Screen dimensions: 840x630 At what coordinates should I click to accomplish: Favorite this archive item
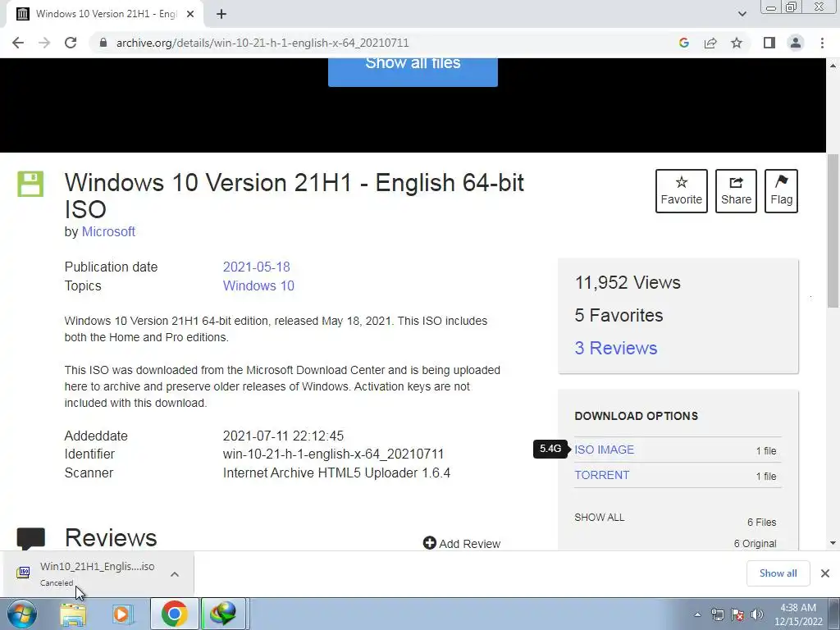(682, 191)
